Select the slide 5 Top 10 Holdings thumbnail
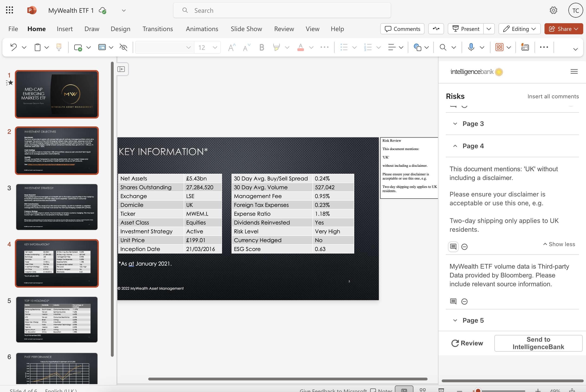Image resolution: width=586 pixels, height=392 pixels. [x=57, y=319]
